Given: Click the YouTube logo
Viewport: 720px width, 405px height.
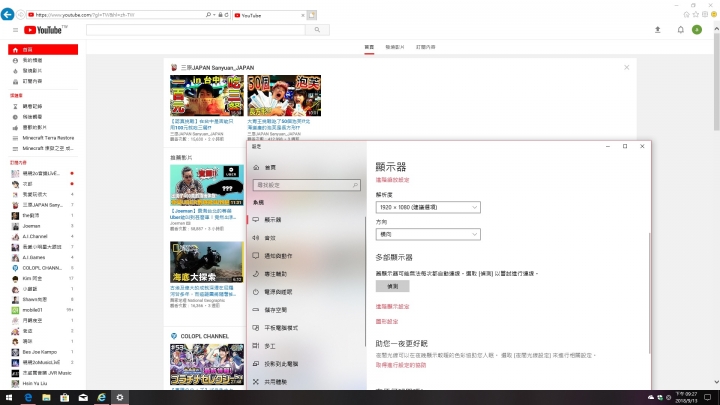Looking at the screenshot, I should click(x=45, y=30).
